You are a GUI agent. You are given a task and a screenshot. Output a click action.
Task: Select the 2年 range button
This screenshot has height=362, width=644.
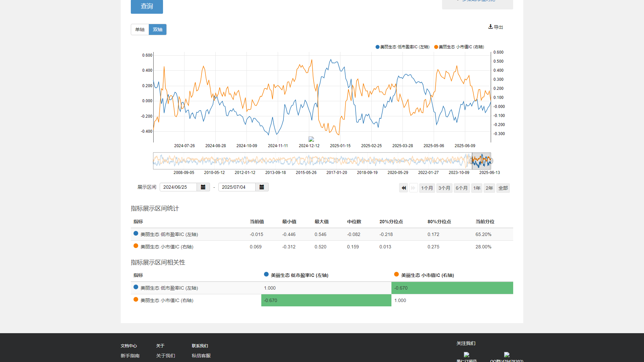click(x=489, y=188)
